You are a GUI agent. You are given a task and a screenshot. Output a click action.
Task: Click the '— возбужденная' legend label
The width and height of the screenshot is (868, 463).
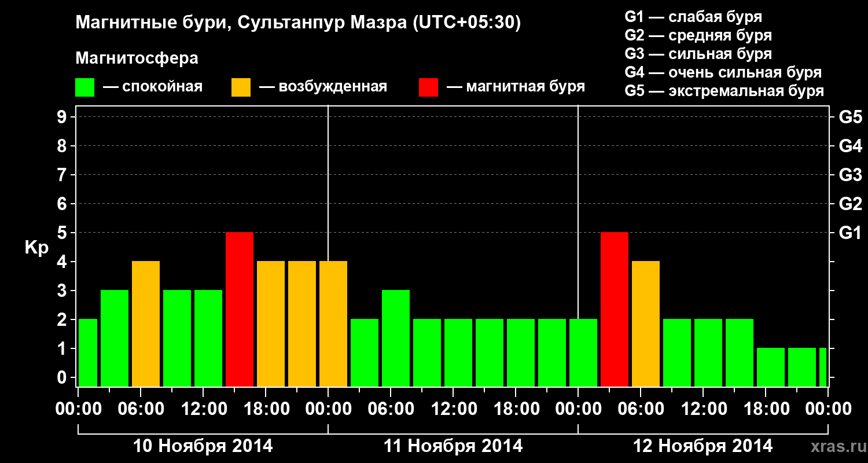click(323, 87)
